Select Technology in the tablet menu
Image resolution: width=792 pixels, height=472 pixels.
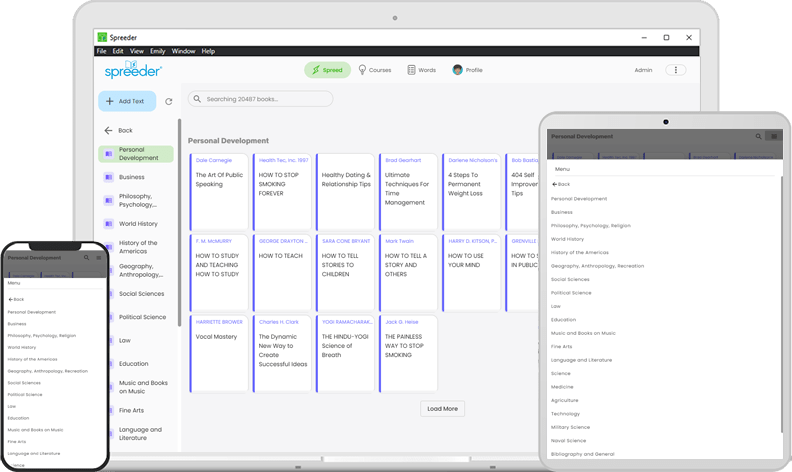565,414
